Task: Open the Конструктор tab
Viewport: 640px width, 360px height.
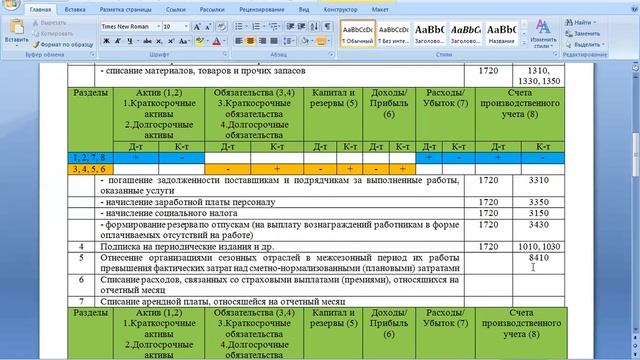Action: tap(340, 9)
